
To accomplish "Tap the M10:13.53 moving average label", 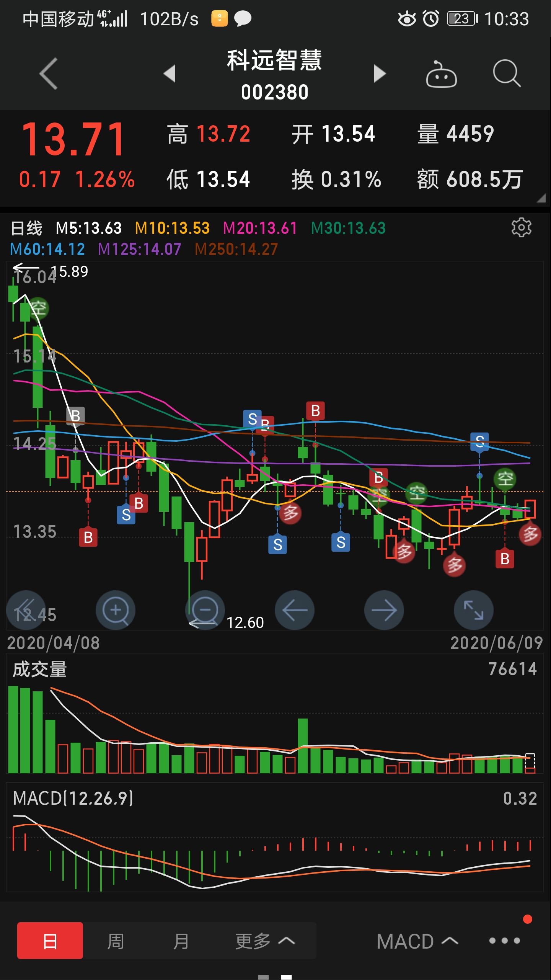I will tap(172, 229).
